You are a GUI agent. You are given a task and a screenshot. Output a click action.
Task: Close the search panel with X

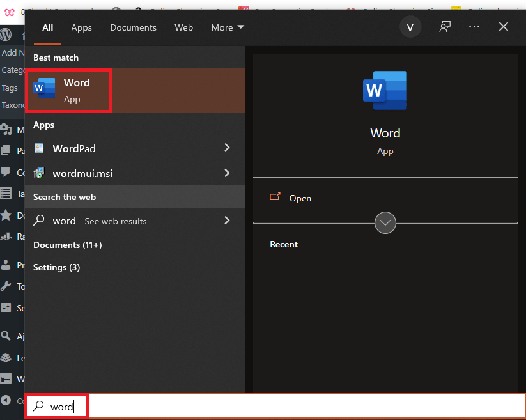(x=503, y=26)
